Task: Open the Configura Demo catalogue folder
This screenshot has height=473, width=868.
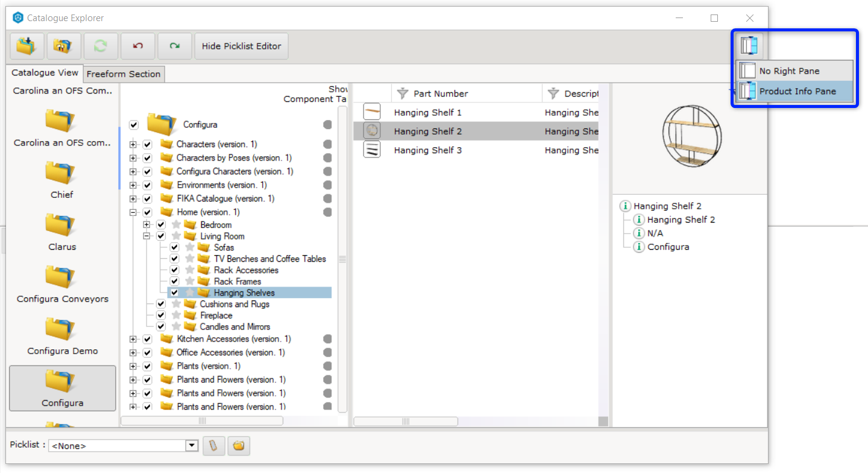Action: point(61,335)
